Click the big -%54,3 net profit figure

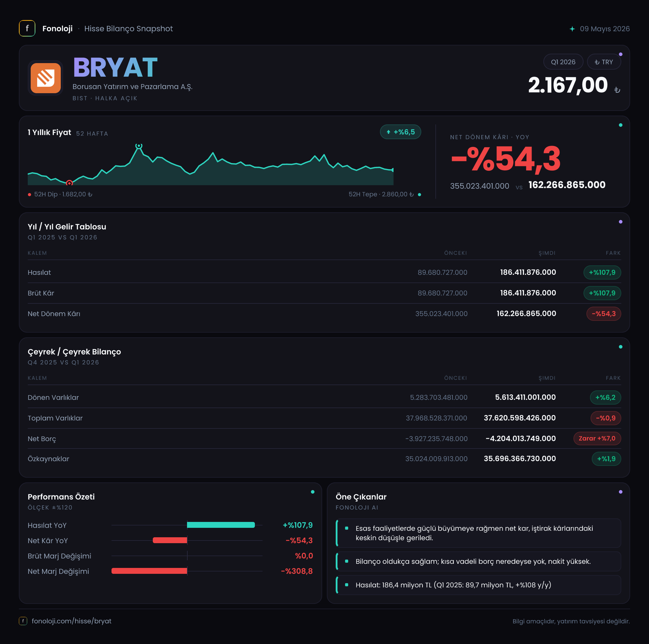click(506, 159)
